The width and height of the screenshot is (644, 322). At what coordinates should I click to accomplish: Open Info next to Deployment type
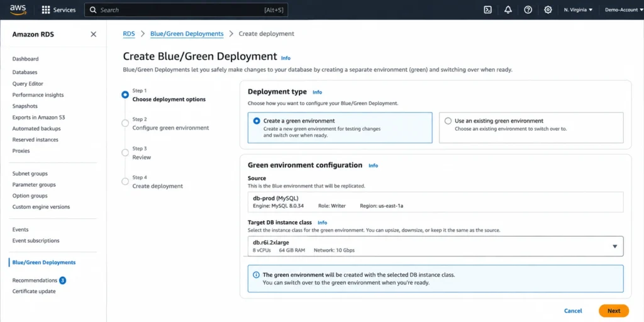pyautogui.click(x=318, y=92)
